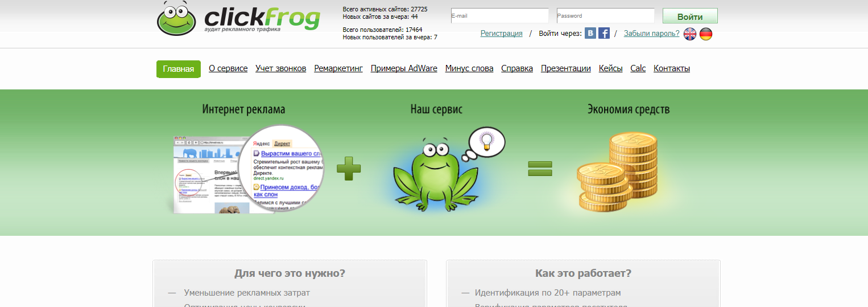Log in via VK icon
Viewport: 868px width, 307px height.
click(x=591, y=34)
